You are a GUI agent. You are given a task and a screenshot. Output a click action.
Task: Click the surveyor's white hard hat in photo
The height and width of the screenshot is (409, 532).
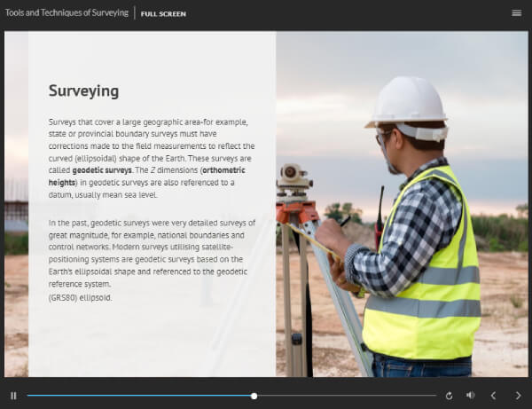[406, 100]
